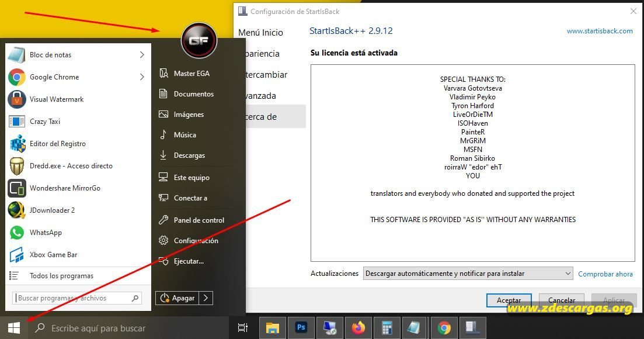Open WhatsApp from start menu
The image size is (644, 339).
pos(78,232)
